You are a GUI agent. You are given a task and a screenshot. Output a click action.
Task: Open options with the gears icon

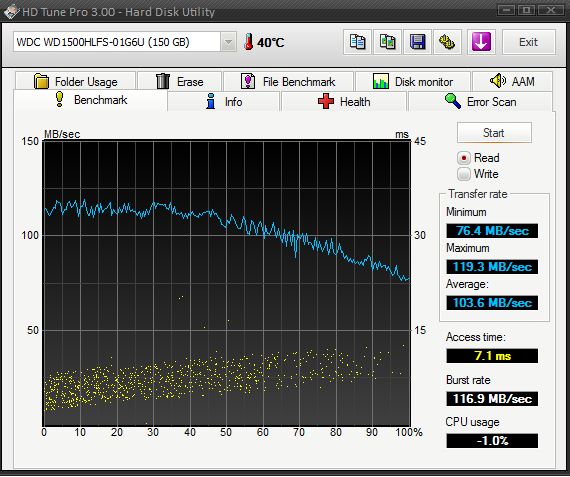pyautogui.click(x=447, y=42)
